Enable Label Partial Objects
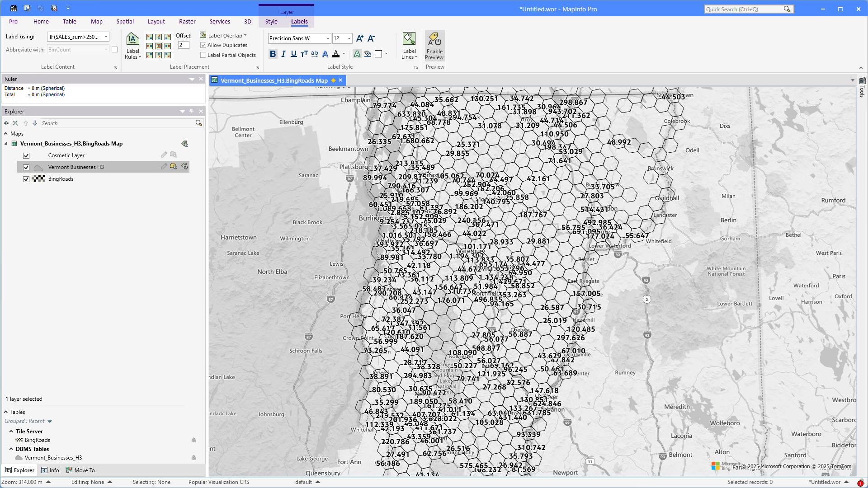The width and height of the screenshot is (868, 488). pyautogui.click(x=203, y=55)
